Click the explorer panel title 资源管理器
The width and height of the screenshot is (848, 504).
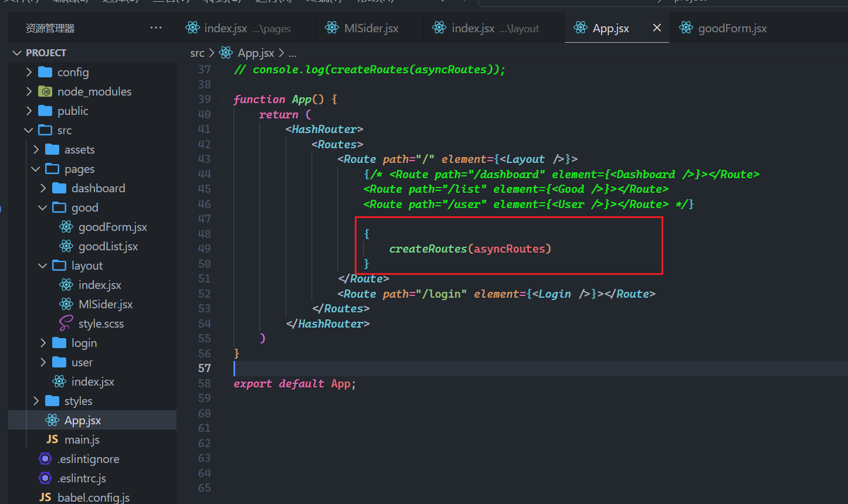tap(50, 28)
